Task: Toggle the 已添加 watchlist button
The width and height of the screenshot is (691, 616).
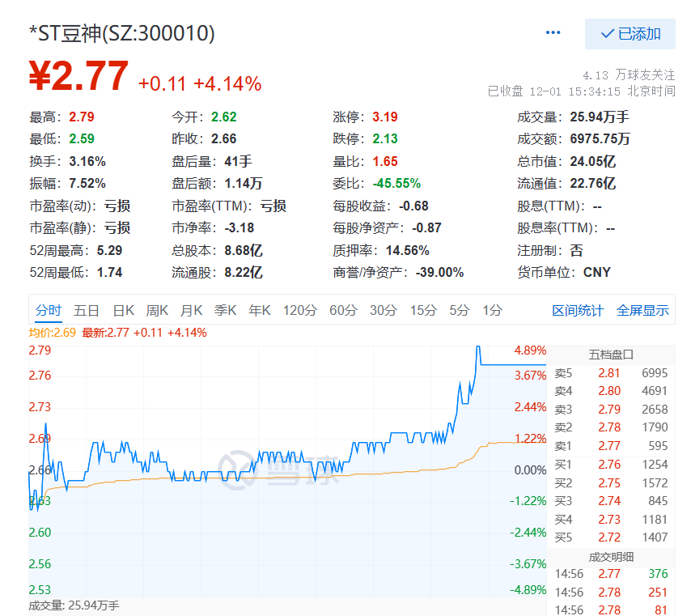Action: [630, 34]
